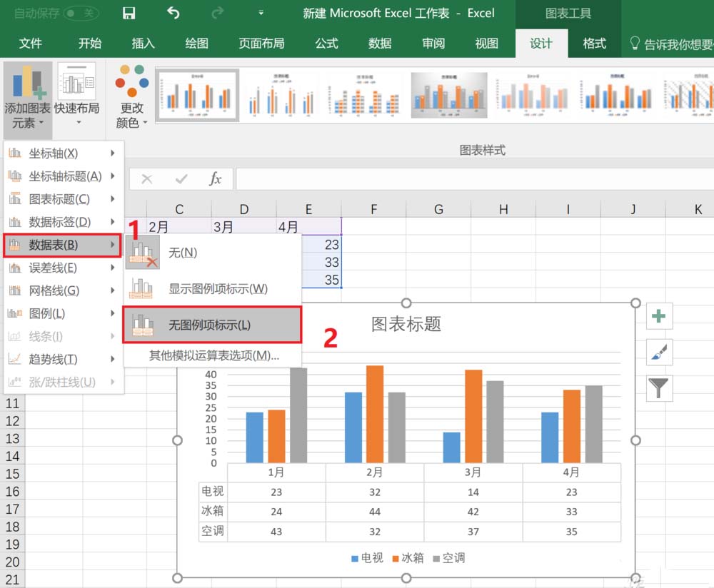Open the 数据表(B) menu item
714x588 pixels.
(62, 245)
